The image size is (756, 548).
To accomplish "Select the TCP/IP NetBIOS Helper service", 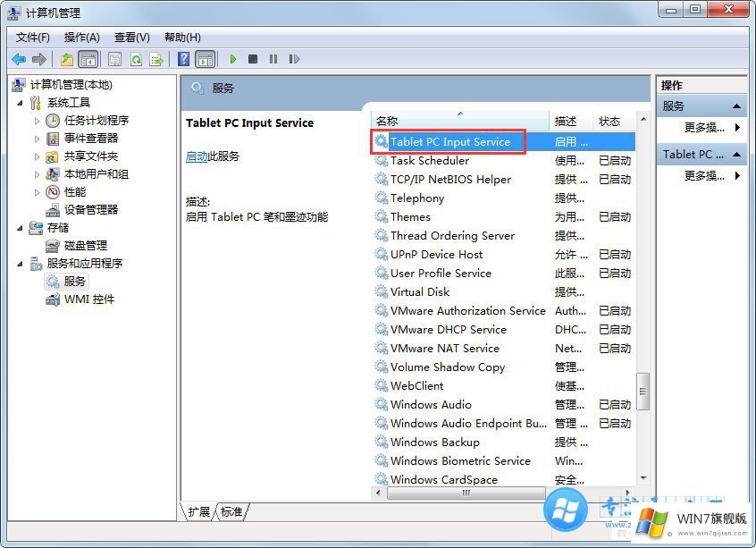I will tap(504, 180).
